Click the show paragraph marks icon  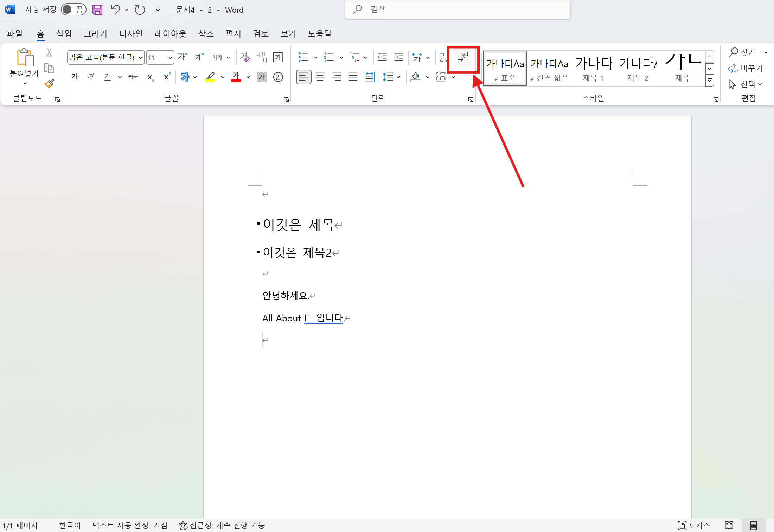[x=463, y=57]
